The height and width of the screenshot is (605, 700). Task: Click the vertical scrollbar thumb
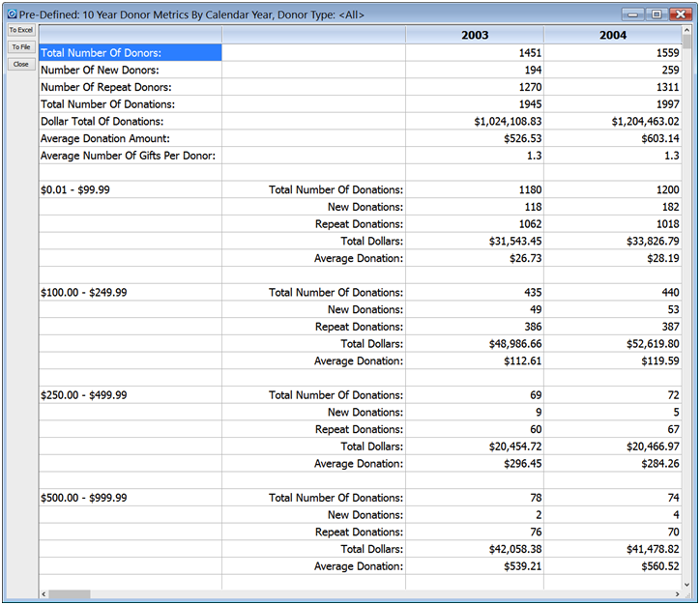[686, 42]
